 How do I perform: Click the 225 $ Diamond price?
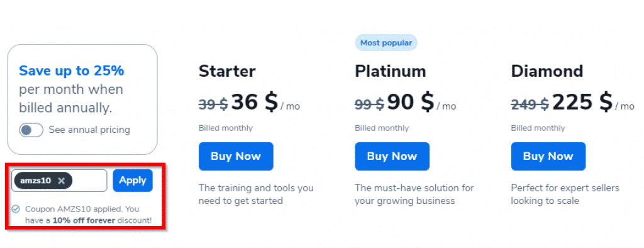[x=582, y=102]
